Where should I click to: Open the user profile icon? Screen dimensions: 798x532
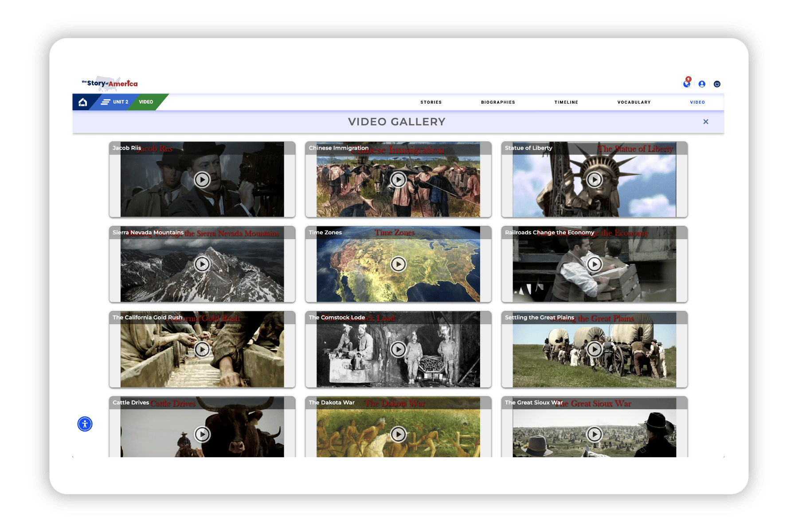point(702,84)
